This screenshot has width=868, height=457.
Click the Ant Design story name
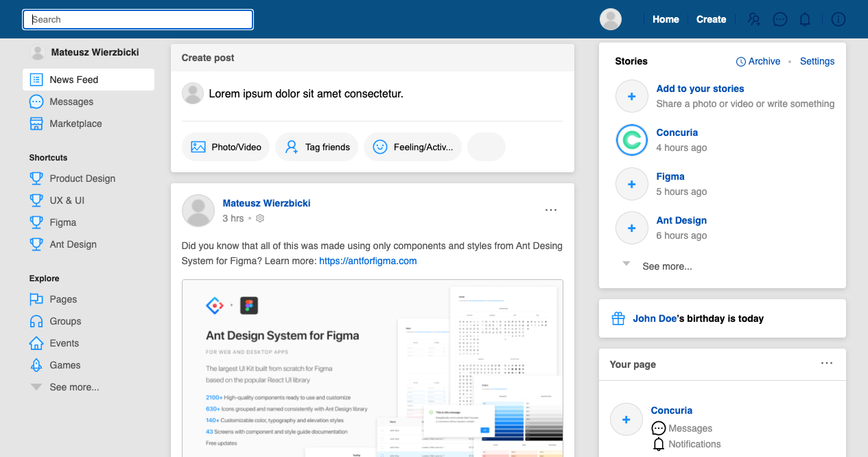[x=681, y=220]
